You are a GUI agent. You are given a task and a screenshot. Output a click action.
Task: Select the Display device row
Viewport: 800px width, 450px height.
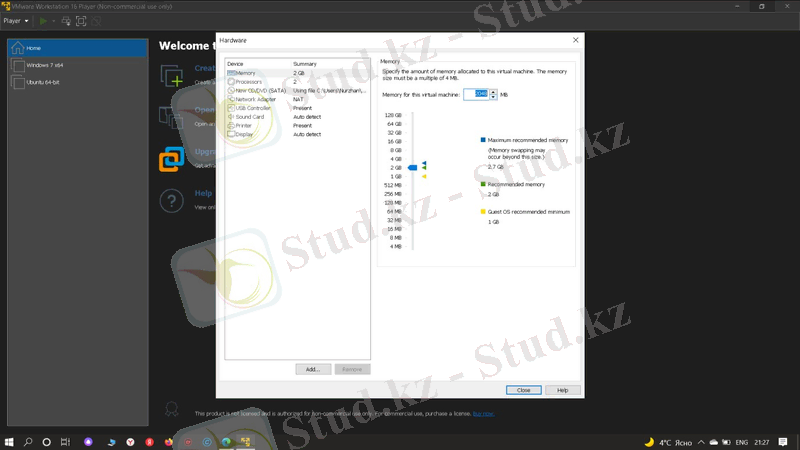[297, 134]
